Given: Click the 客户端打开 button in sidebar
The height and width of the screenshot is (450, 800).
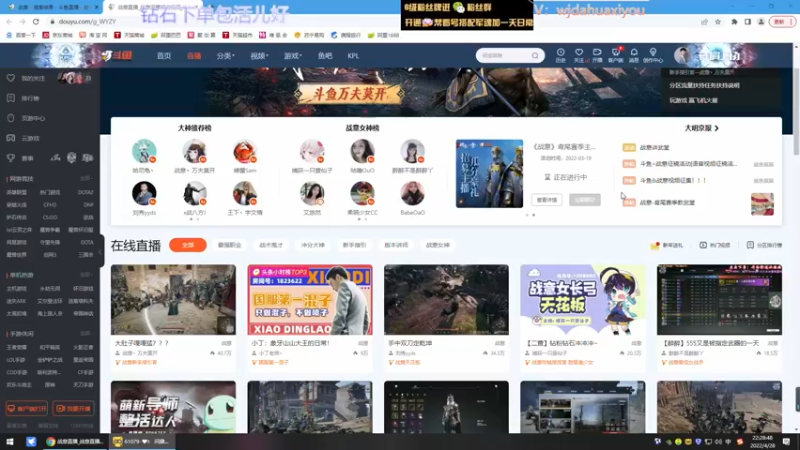Looking at the screenshot, I should point(27,409).
